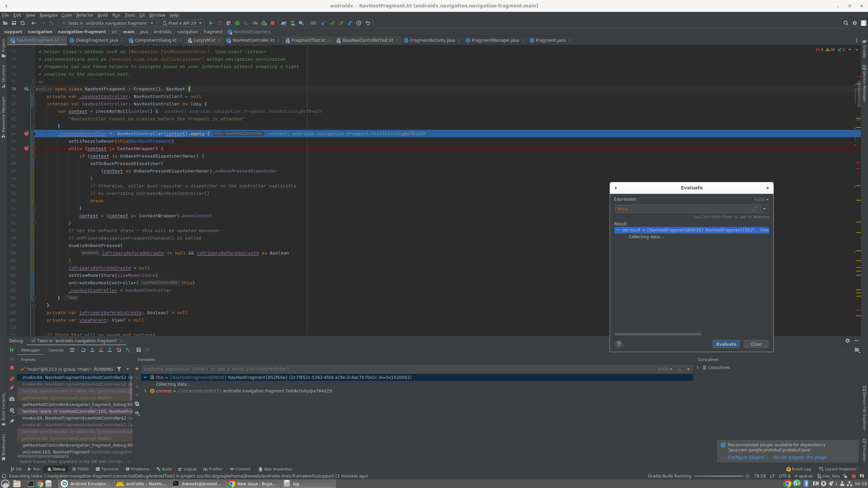Viewport: 868px width, 488px height.
Task: Expand the Coroutines tree node
Action: (697, 367)
